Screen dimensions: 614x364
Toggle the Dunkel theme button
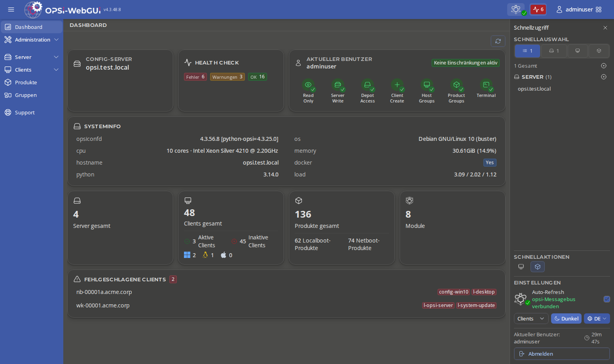[566, 318]
